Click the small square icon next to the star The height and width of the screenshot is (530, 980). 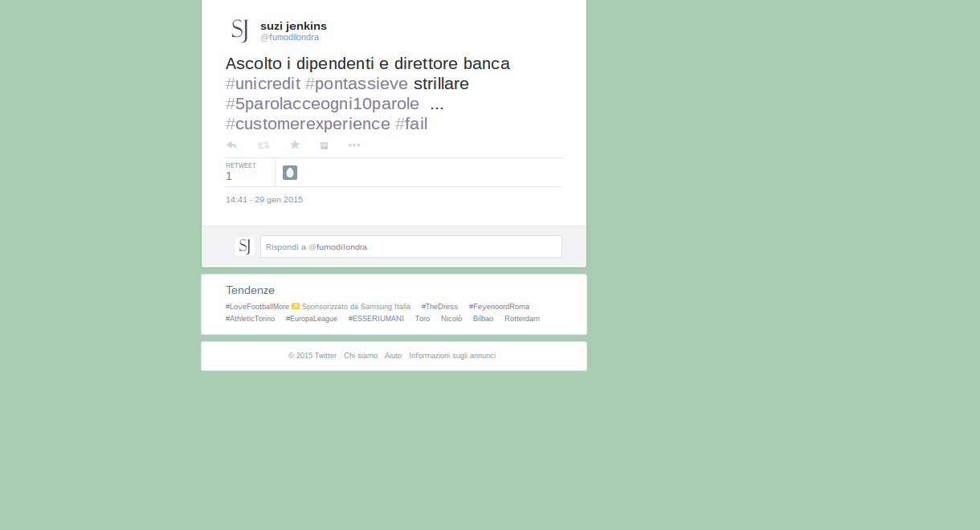[x=325, y=145]
